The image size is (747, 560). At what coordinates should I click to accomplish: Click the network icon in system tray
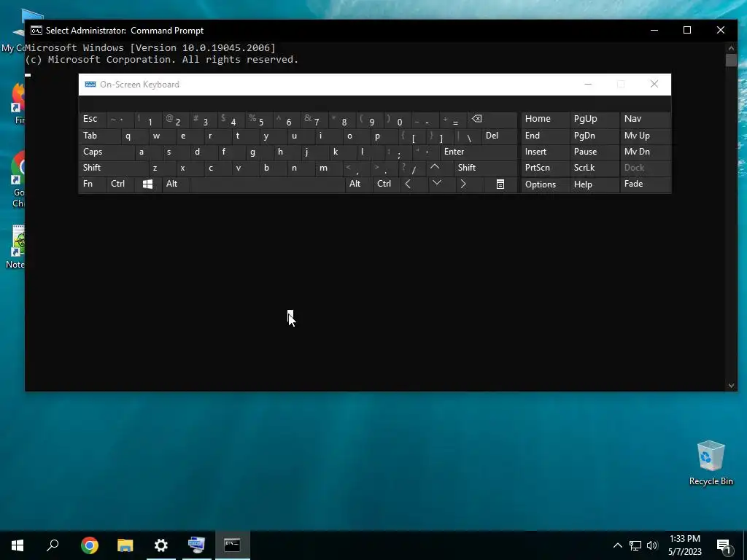pos(635,545)
